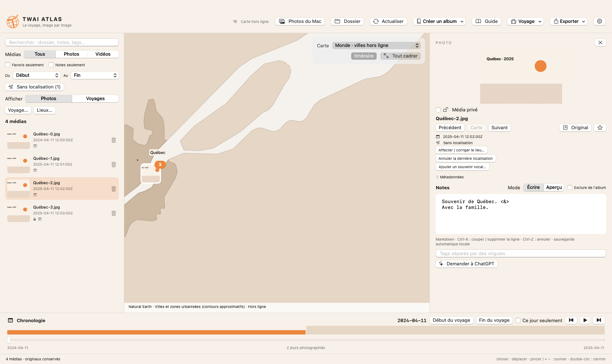Open the Fin date dropdown
The image size is (612, 364).
coord(95,75)
